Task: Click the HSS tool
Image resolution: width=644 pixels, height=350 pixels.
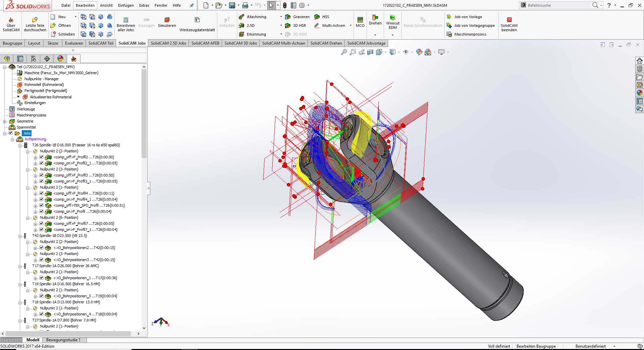Action: [x=322, y=17]
